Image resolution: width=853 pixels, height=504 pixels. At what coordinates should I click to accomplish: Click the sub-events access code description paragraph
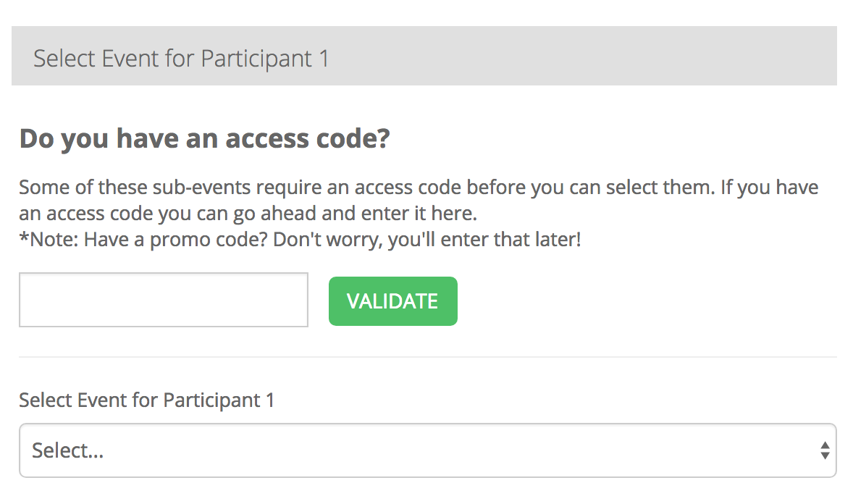[x=419, y=188]
